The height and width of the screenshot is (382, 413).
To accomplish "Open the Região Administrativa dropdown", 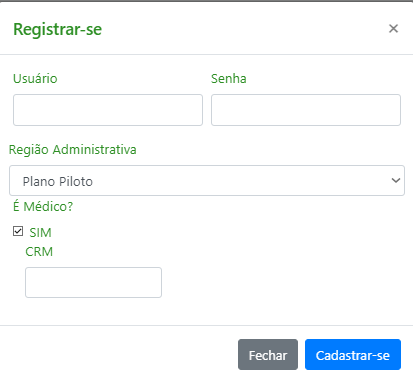I will [x=207, y=180].
